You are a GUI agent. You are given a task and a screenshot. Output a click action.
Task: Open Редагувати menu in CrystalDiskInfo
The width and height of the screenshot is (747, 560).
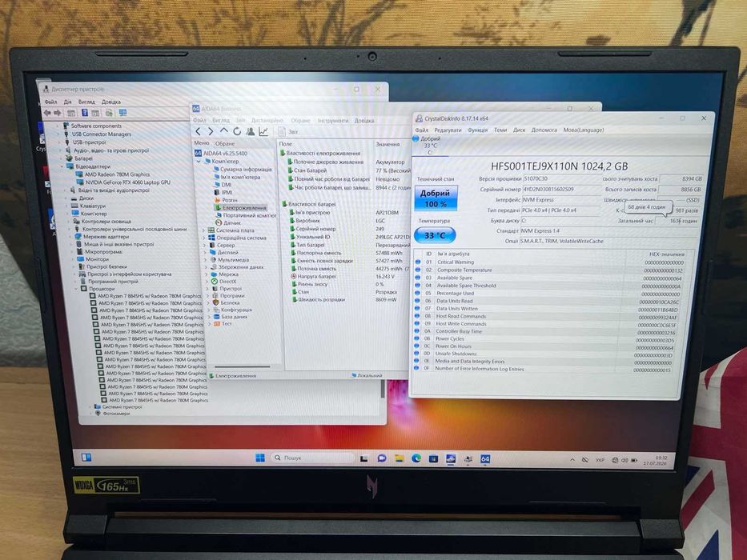click(x=448, y=130)
